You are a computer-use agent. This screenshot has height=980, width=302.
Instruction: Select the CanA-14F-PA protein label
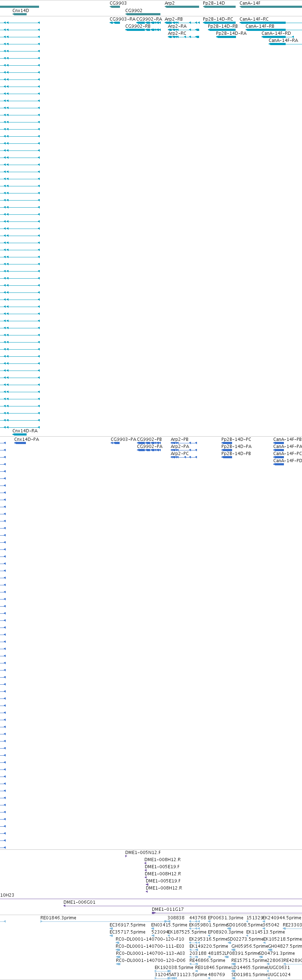[x=287, y=447]
